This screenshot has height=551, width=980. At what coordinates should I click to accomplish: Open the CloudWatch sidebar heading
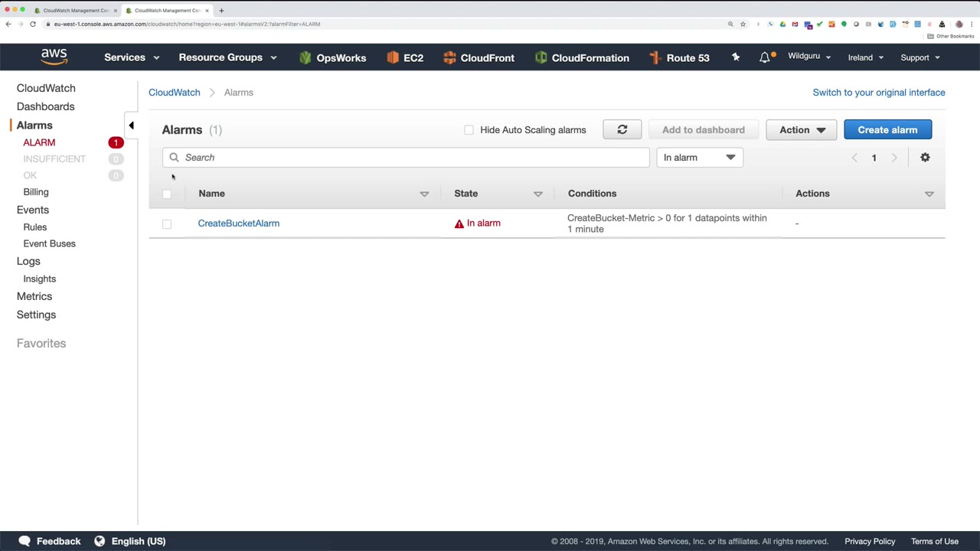(46, 88)
